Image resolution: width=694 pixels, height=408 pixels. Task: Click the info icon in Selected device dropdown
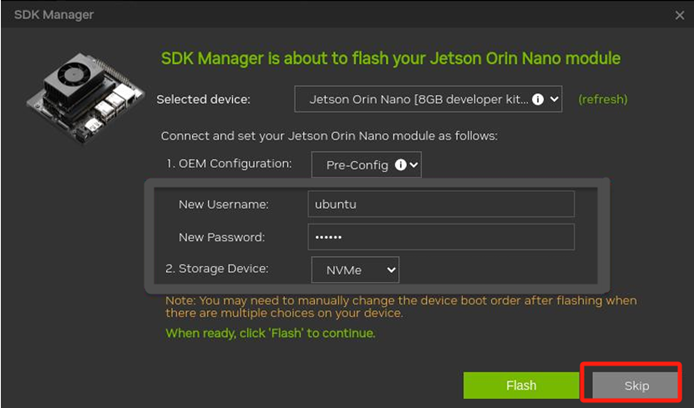[538, 99]
